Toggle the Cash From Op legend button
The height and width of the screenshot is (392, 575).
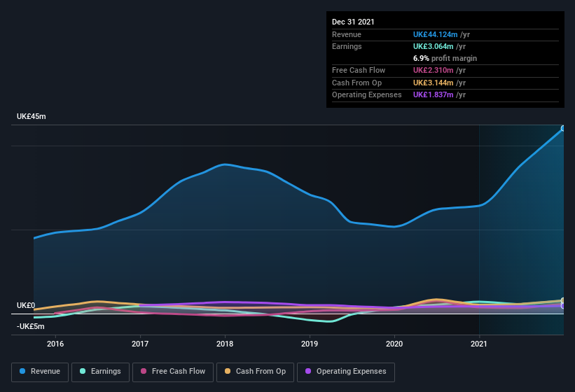255,372
